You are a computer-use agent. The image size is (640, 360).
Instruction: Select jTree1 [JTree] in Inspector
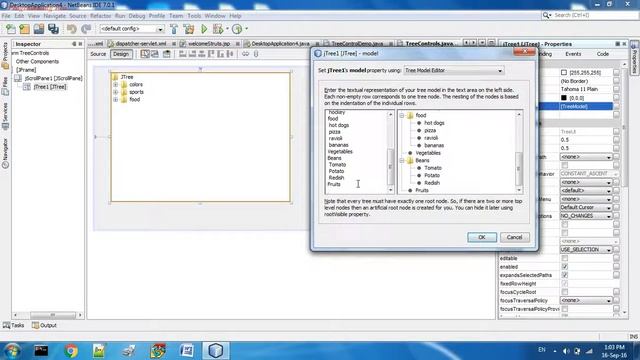click(50, 87)
